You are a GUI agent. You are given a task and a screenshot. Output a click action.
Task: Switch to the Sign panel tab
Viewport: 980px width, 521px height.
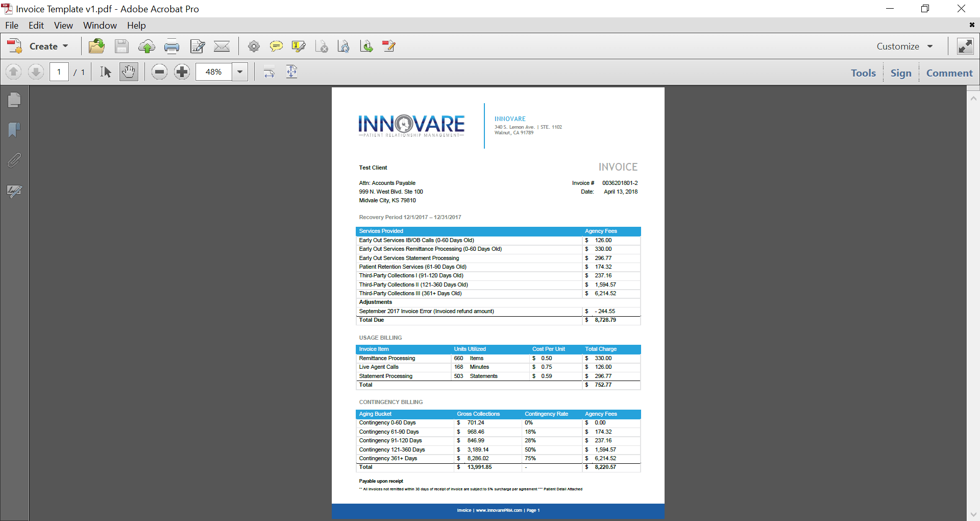(901, 73)
